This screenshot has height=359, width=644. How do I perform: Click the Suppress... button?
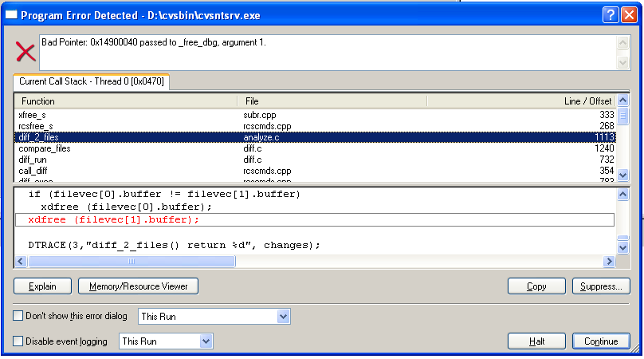point(601,286)
